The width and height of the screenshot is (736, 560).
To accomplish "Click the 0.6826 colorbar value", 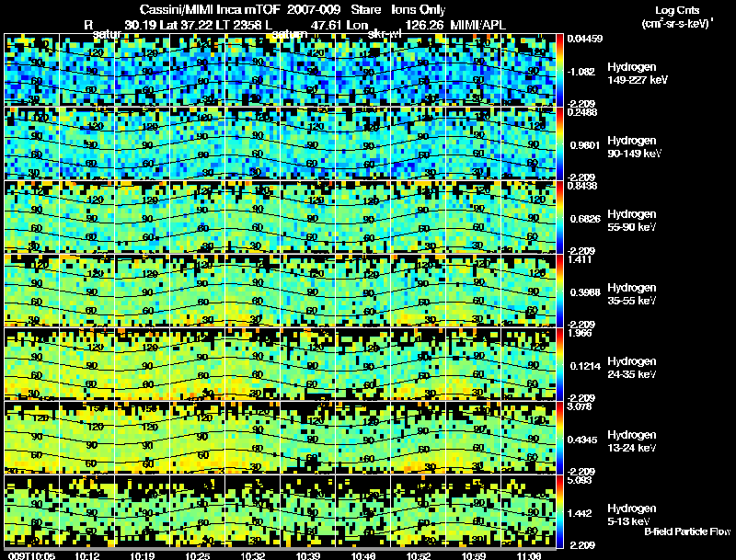I will coord(585,219).
